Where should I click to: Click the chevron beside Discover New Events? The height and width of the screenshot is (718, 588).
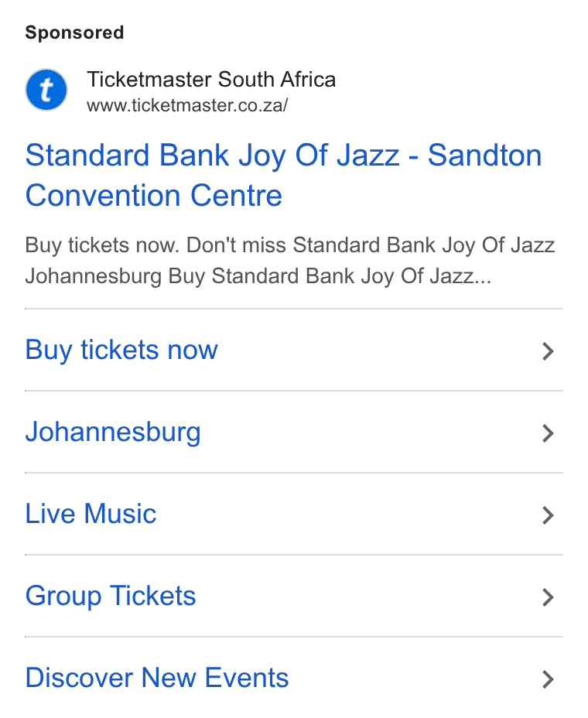point(548,679)
